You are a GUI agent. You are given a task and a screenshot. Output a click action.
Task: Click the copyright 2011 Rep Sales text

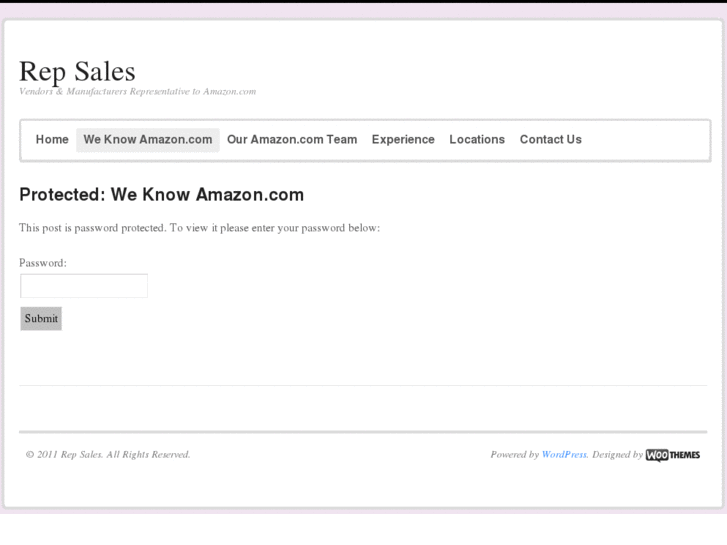pyautogui.click(x=108, y=455)
